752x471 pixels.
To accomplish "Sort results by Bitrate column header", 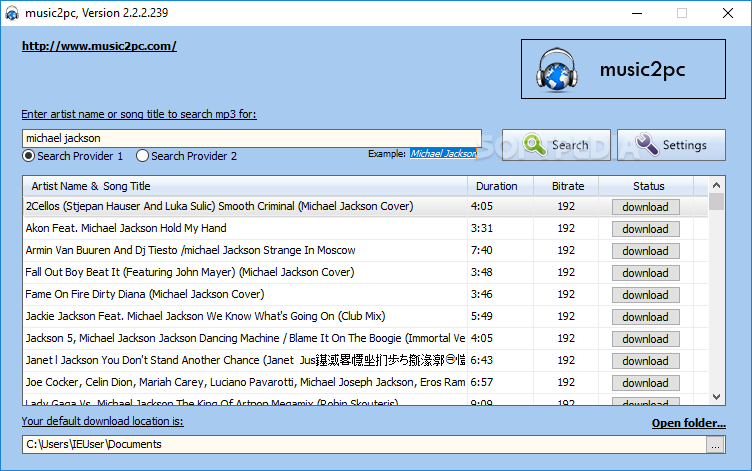I will (x=566, y=186).
